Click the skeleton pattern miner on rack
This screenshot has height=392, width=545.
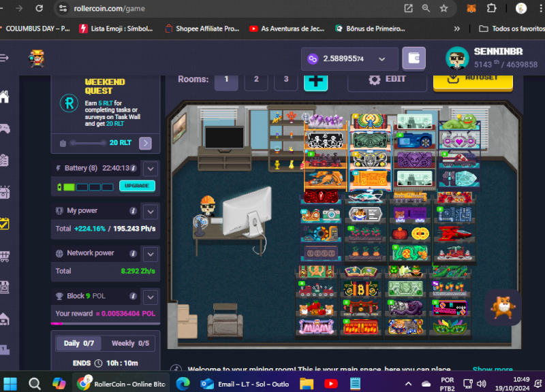pos(325,140)
